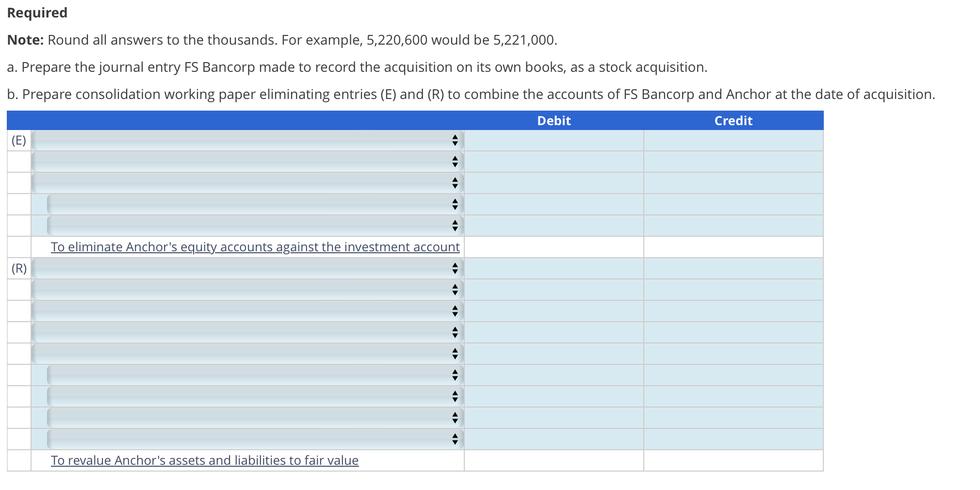Viewport: 980px width, 490px height.
Task: Click the Credit field on entry (E) second row
Action: (x=733, y=162)
